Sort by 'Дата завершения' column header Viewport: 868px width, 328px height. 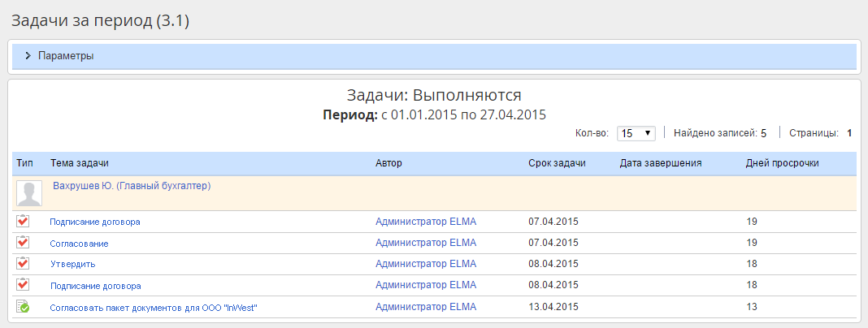[661, 163]
